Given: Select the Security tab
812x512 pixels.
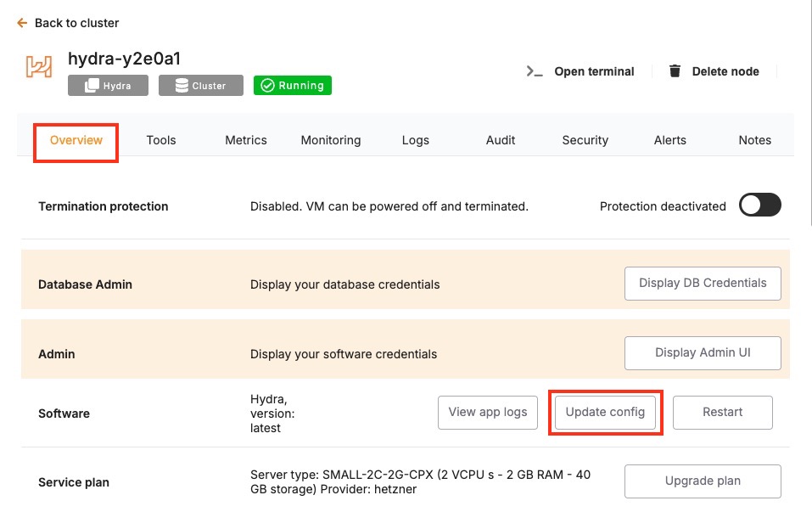Looking at the screenshot, I should point(585,140).
